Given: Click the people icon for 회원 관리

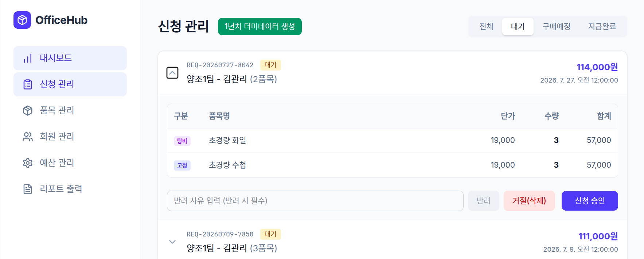Looking at the screenshot, I should tap(28, 137).
